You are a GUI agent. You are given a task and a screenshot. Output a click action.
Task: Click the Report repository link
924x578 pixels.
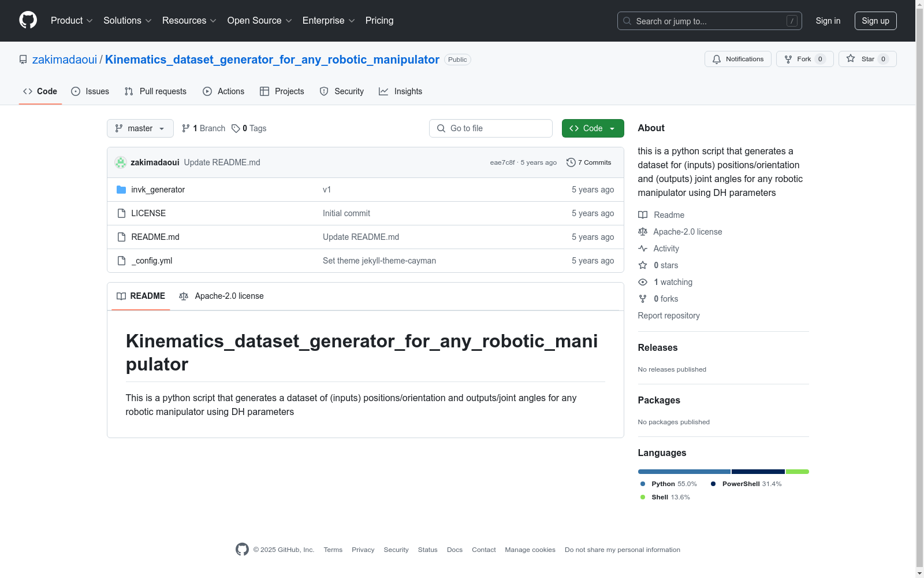tap(669, 316)
